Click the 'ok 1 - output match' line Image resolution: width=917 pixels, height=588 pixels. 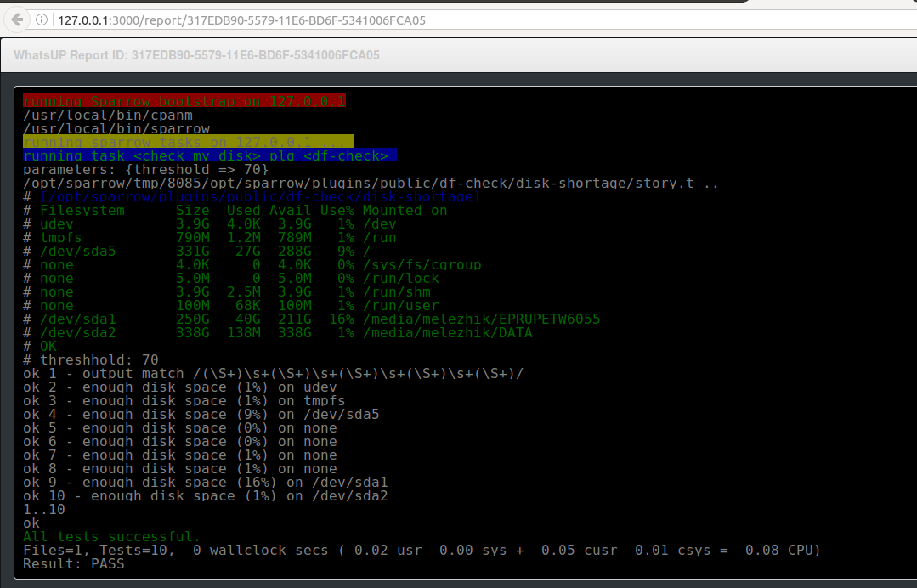(x=273, y=374)
